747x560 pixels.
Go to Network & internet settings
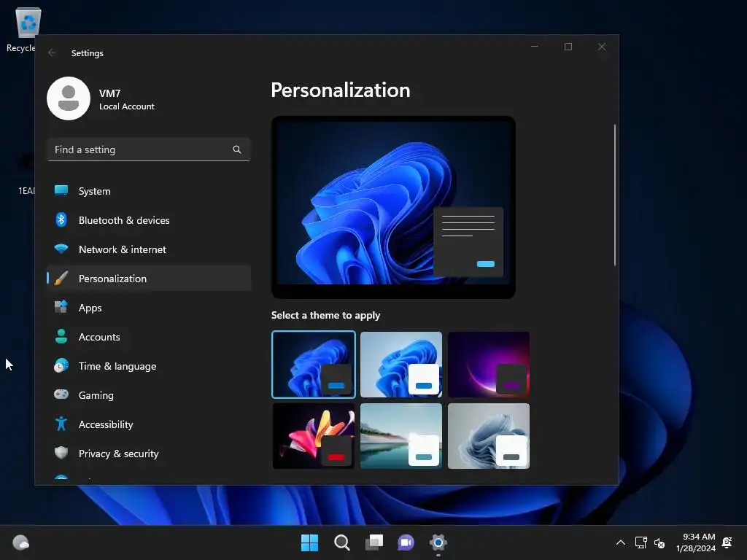coord(149,249)
